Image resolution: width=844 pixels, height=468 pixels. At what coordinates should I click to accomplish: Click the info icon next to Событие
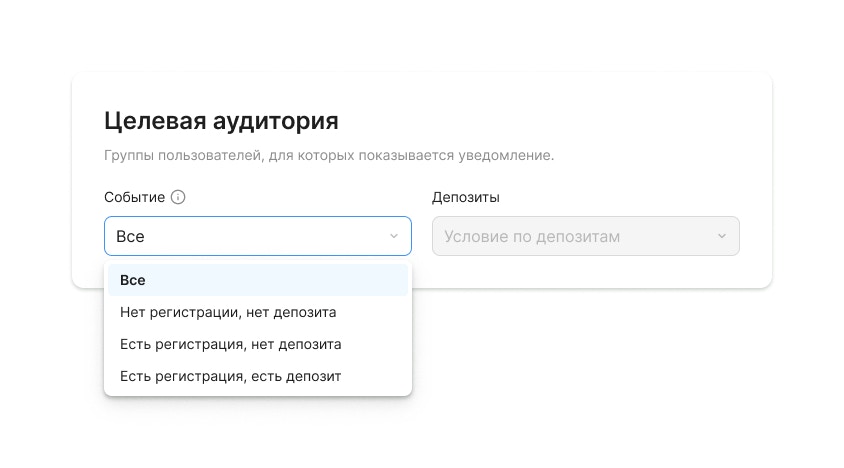coord(178,197)
